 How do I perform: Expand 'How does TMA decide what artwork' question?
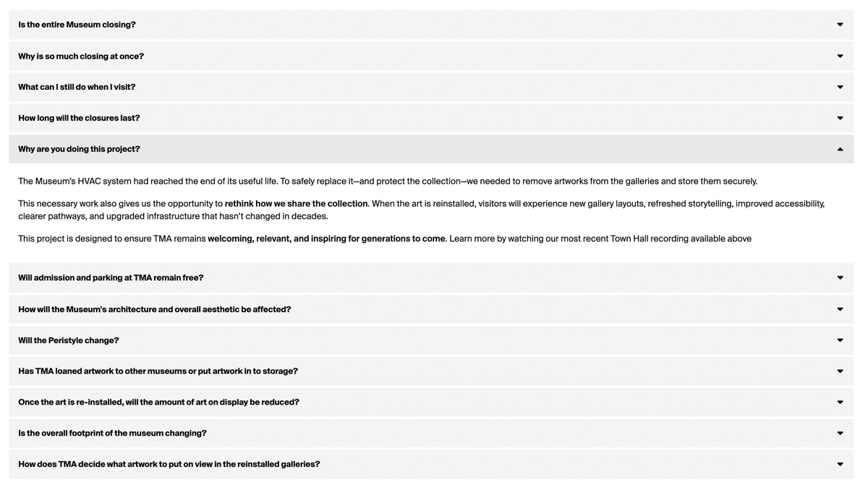pyautogui.click(x=431, y=465)
